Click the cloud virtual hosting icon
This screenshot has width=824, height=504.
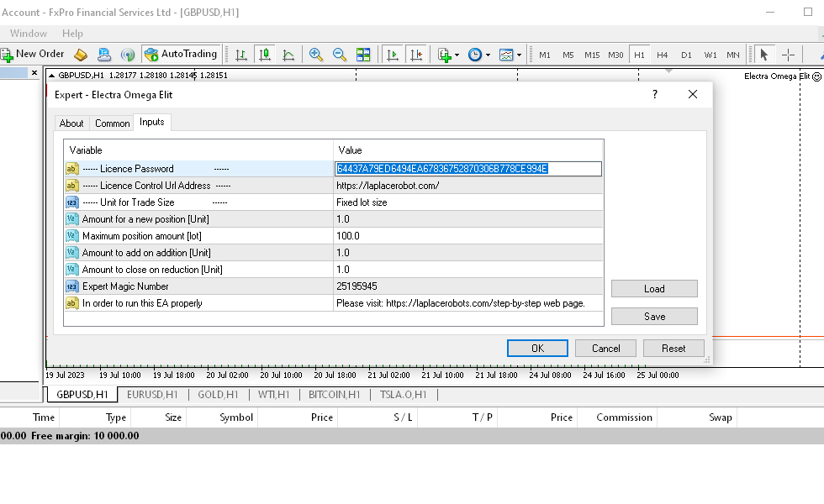[104, 54]
